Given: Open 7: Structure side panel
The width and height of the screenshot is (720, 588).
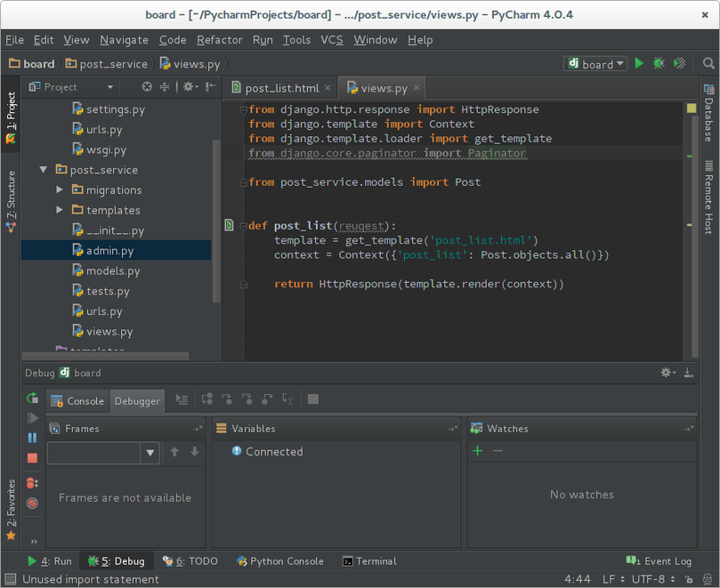Looking at the screenshot, I should [11, 201].
